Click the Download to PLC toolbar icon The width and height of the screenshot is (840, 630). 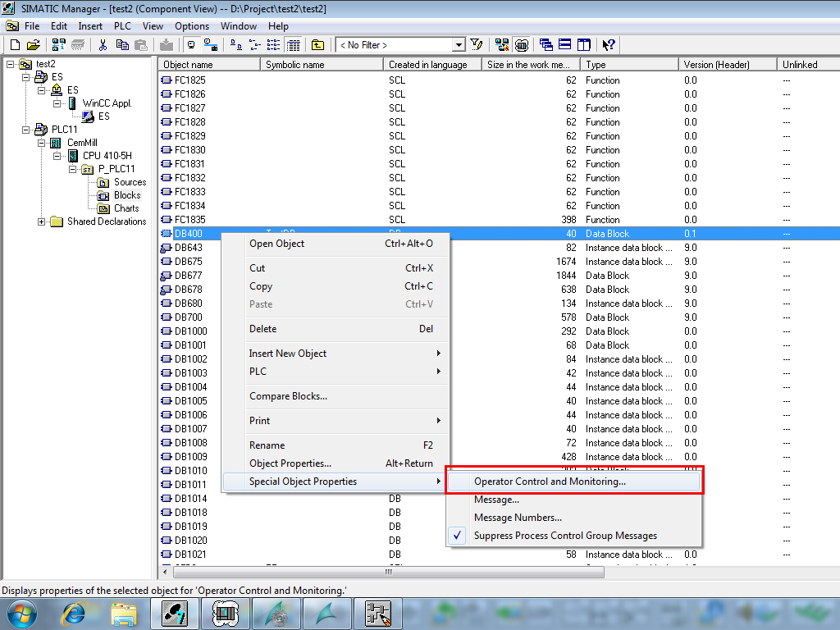167,45
